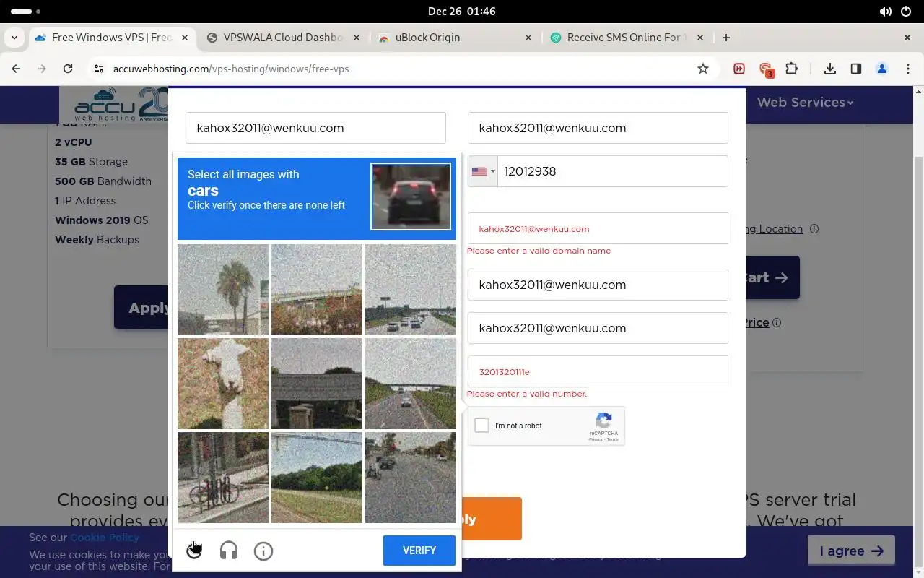Viewport: 924px width, 578px height.
Task: Click the browser forward arrow
Action: pos(42,69)
